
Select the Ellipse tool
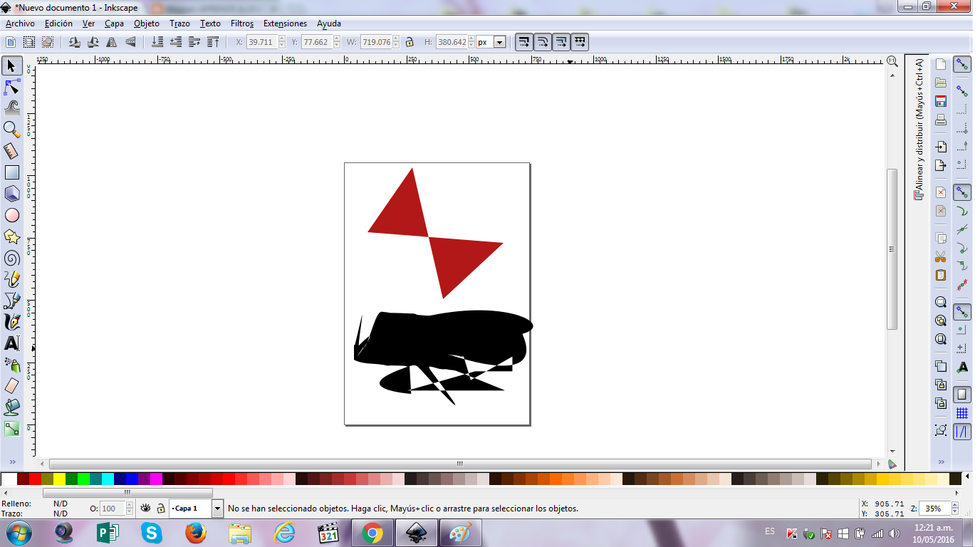point(11,214)
